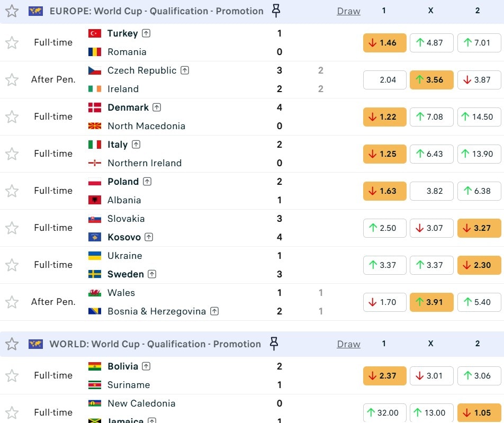504x423 pixels.
Task: Select away odds 2.30 for Sweden
Action: pos(479,265)
